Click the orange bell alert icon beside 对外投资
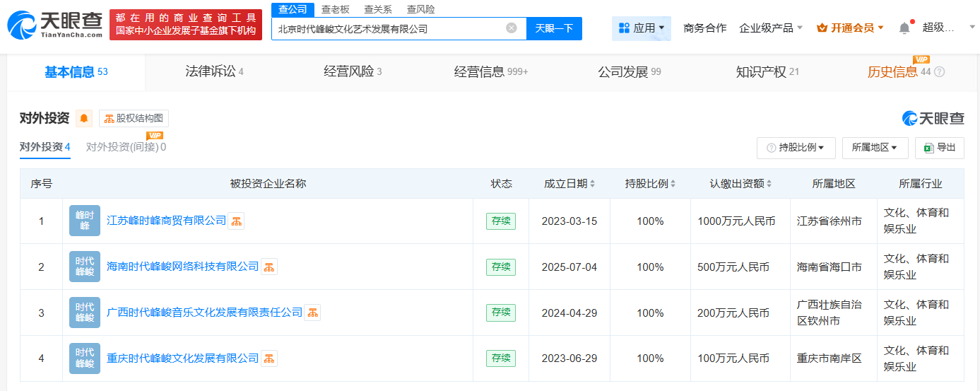Image resolution: width=980 pixels, height=391 pixels. tap(84, 119)
